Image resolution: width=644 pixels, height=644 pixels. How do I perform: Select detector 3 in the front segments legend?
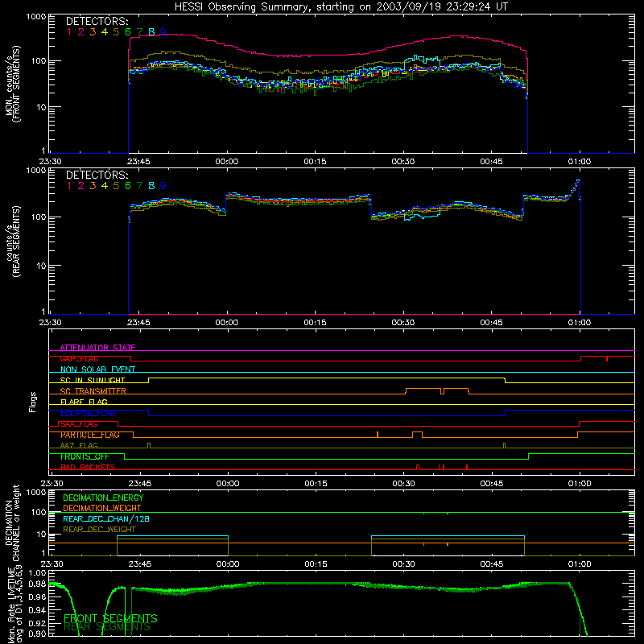(93, 32)
